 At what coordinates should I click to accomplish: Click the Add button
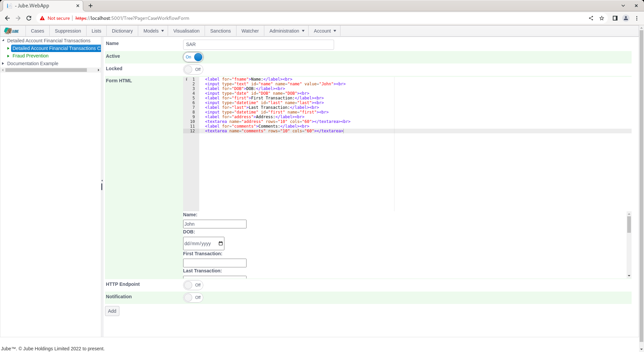point(112,311)
